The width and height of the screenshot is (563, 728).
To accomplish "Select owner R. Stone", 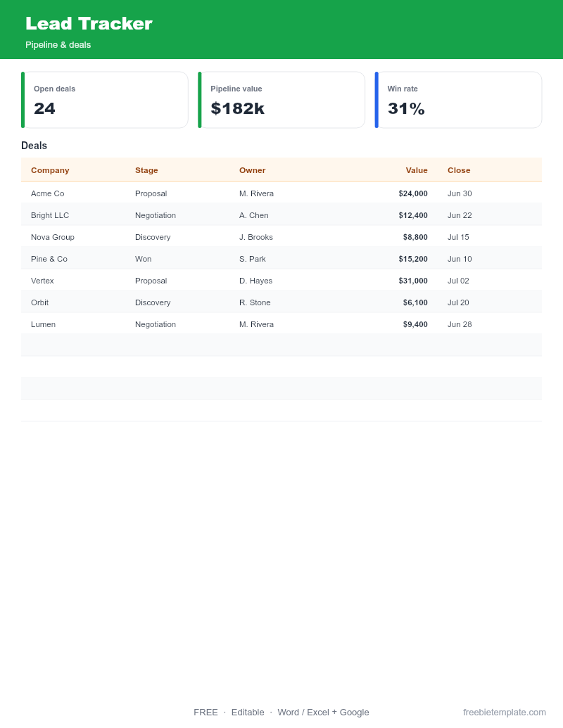I will [255, 302].
